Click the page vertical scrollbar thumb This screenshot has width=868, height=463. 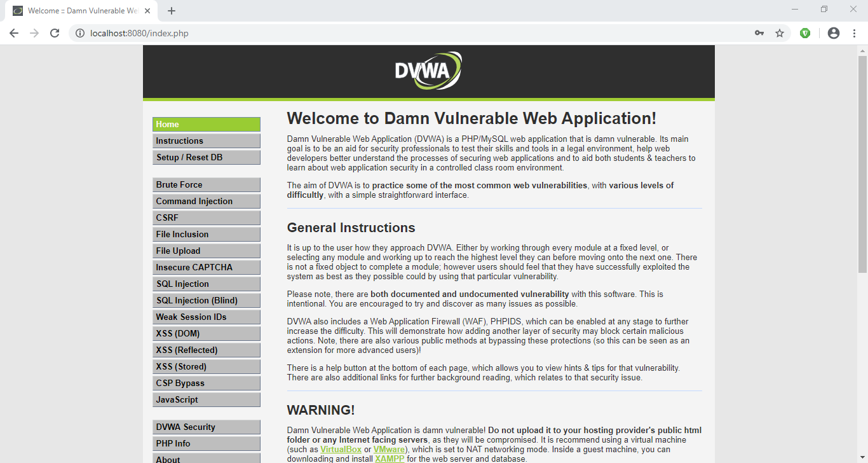pyautogui.click(x=862, y=164)
